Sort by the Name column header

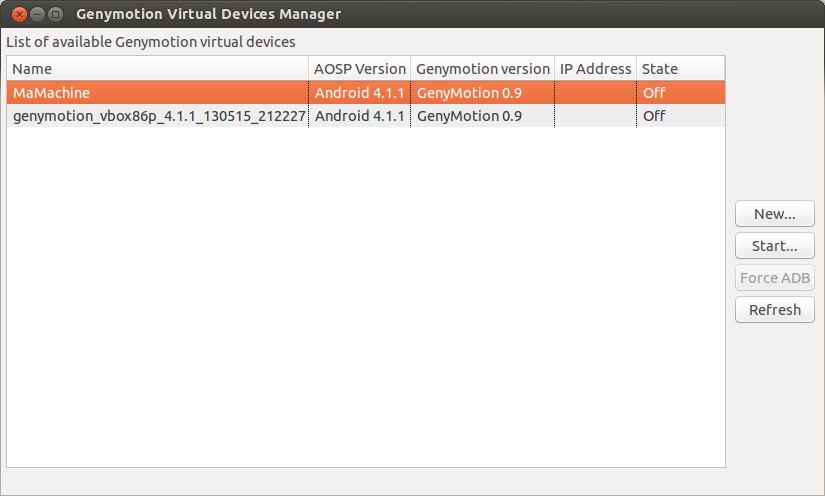(x=158, y=69)
